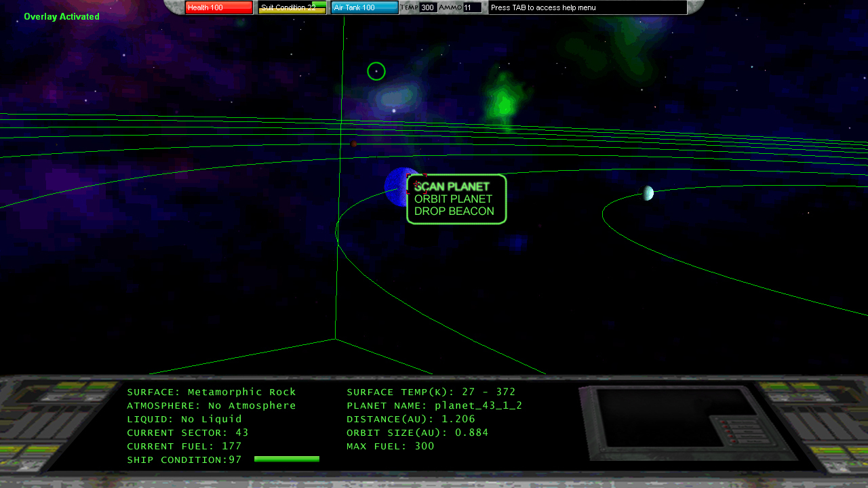Image resolution: width=868 pixels, height=488 pixels.
Task: Click the green circular target reticle
Action: tap(376, 71)
